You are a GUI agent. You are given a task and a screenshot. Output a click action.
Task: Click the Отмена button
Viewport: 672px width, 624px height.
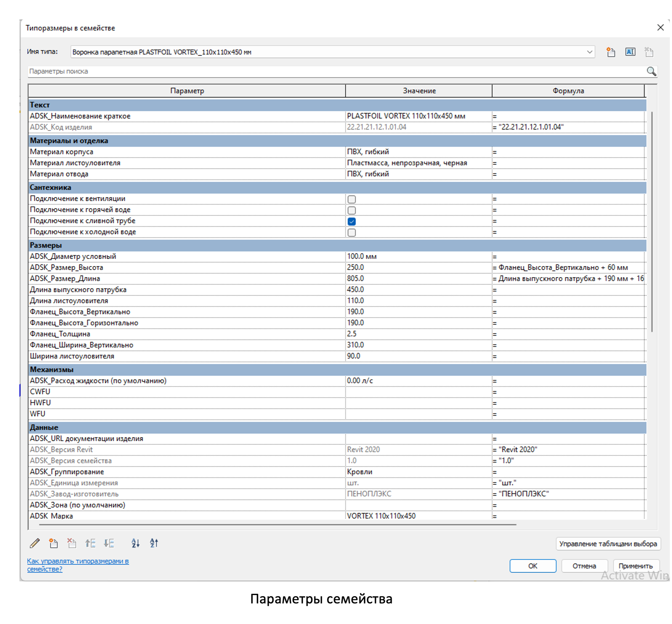tap(584, 566)
